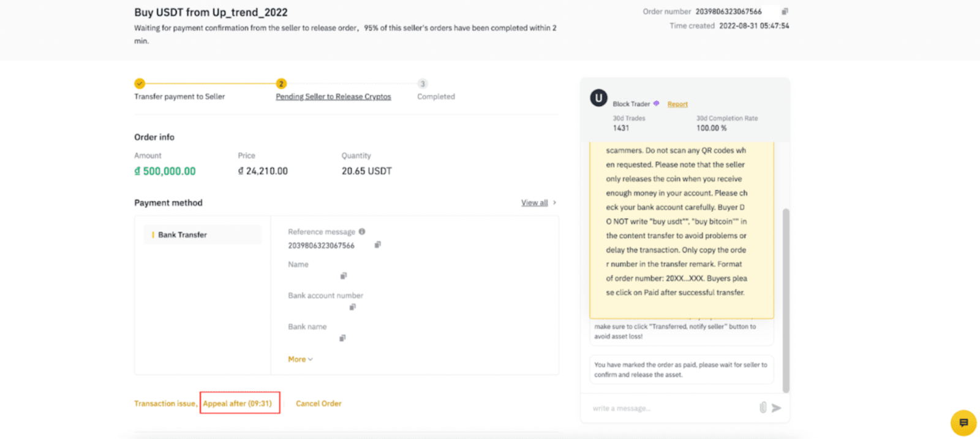Expand More payment details

click(x=300, y=359)
